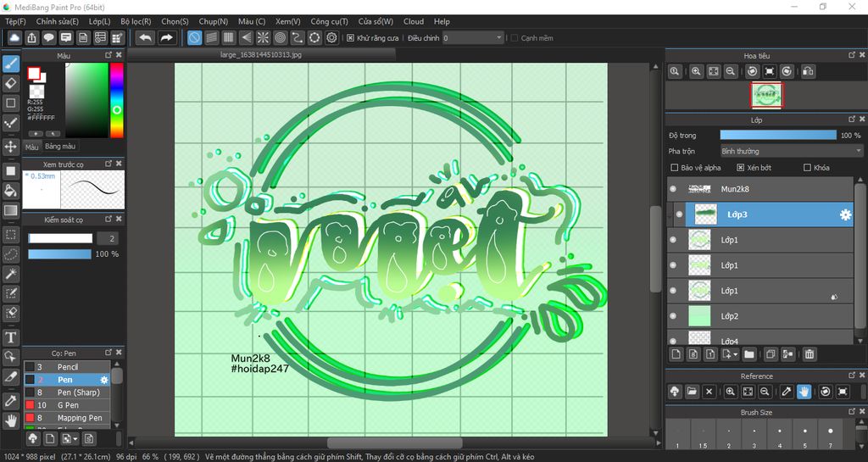Click Navigator thumbnail preview
Screen dimensions: 868x462
[766, 95]
